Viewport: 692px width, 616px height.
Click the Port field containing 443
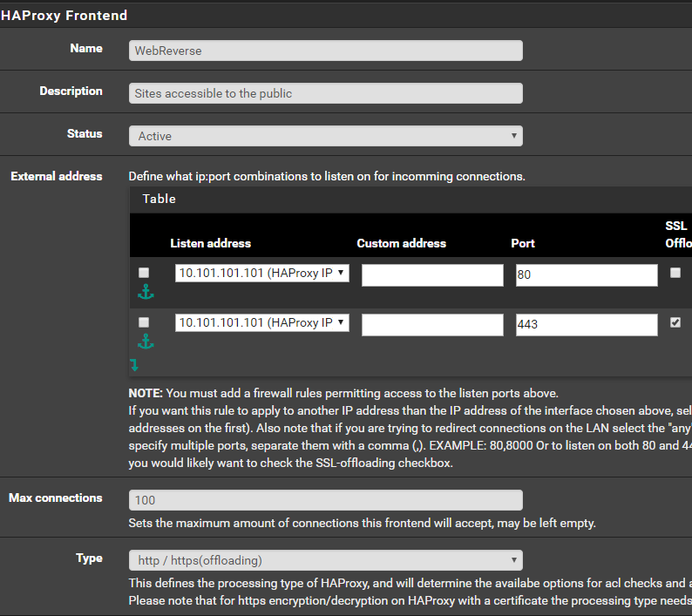(x=587, y=324)
